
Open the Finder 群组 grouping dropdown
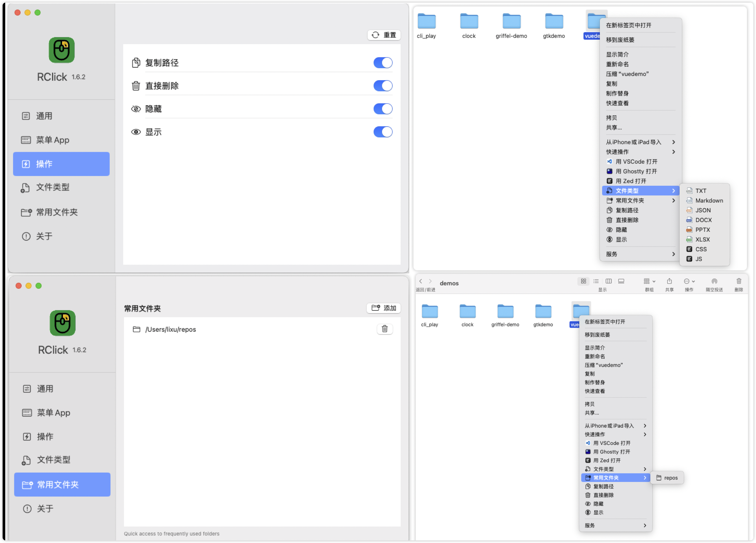(x=649, y=281)
